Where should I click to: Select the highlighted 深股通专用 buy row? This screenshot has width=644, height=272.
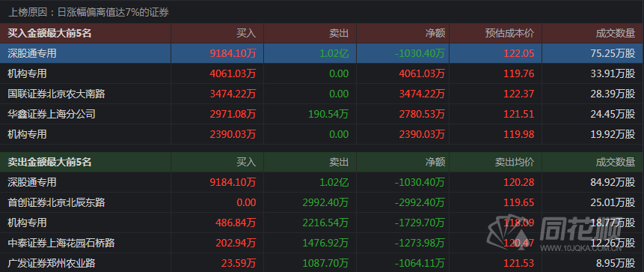(x=322, y=53)
